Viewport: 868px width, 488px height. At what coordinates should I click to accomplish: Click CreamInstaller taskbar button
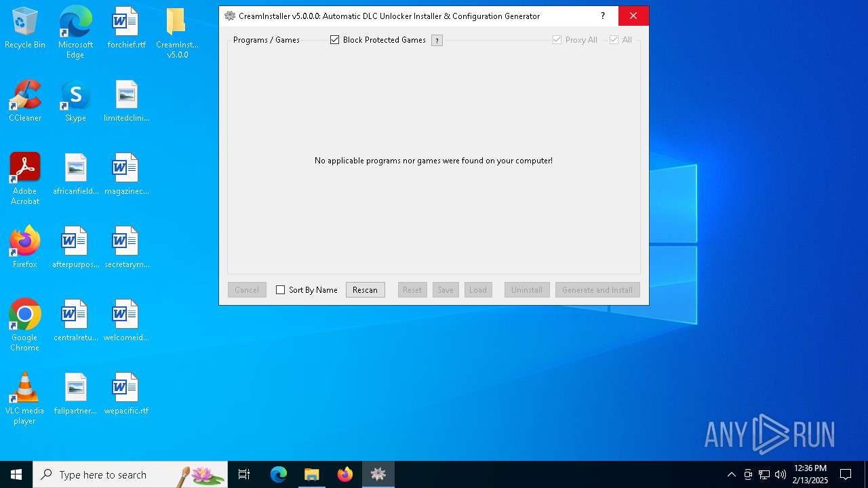(378, 474)
